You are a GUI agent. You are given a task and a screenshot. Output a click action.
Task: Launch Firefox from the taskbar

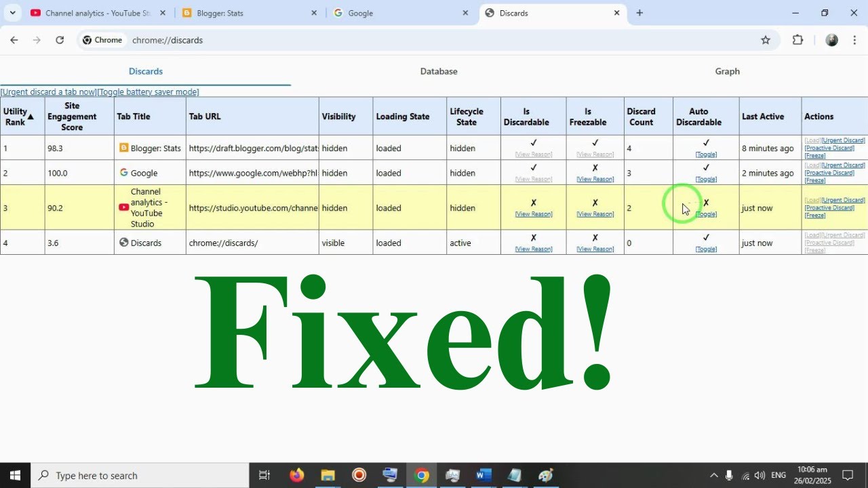296,475
